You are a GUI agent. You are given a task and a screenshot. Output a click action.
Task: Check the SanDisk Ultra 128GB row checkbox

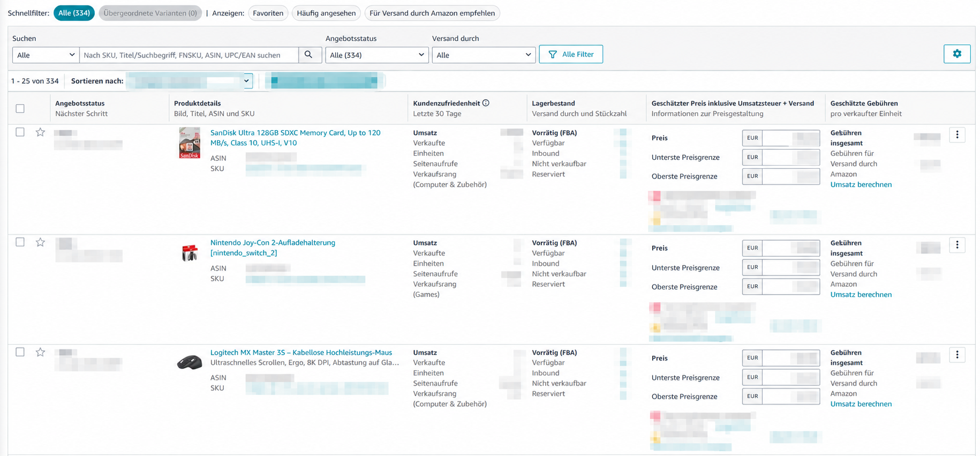point(20,132)
